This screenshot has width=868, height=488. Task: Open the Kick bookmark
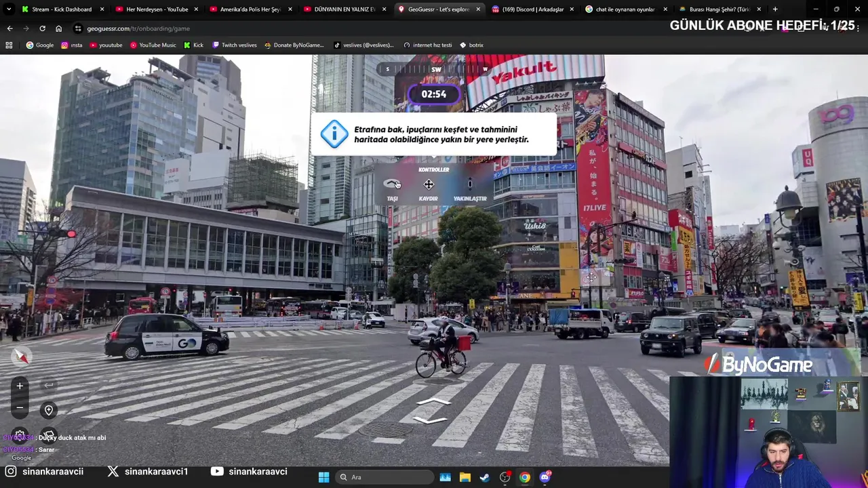[x=193, y=45]
